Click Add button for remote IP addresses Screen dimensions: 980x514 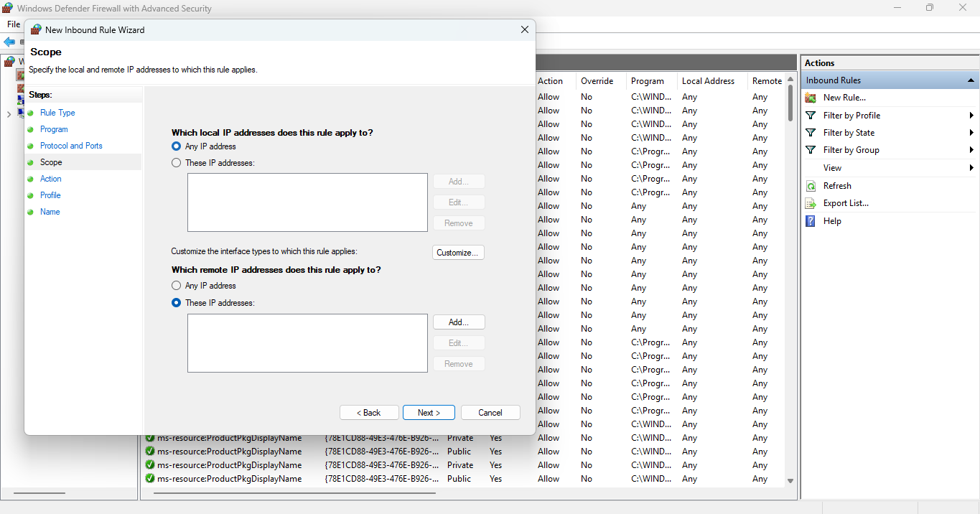point(459,322)
